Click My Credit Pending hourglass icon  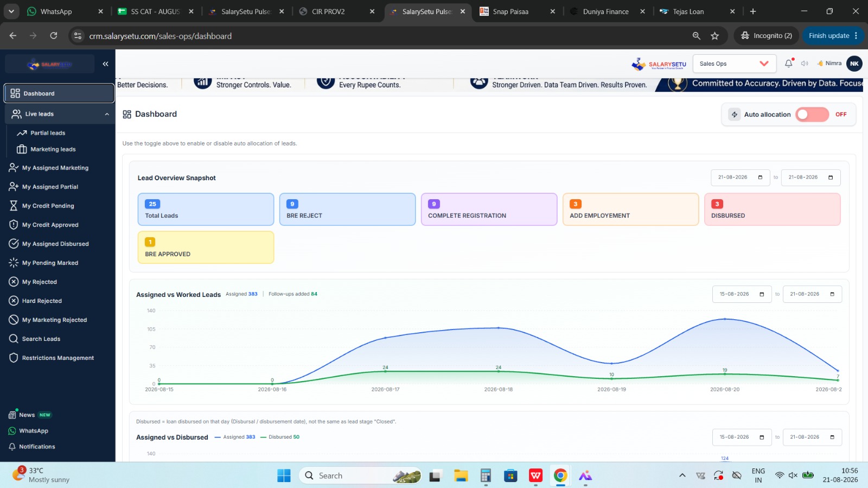tap(14, 206)
